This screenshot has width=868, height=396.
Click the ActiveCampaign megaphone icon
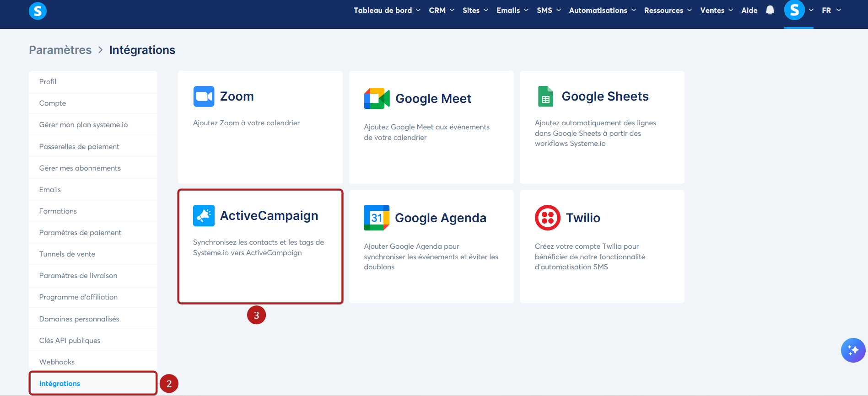(204, 215)
